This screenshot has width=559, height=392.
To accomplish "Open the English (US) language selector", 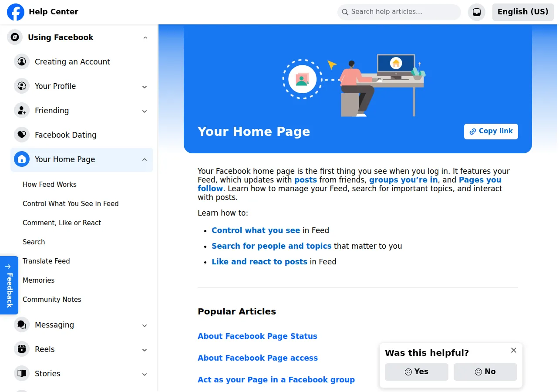I will pos(523,12).
